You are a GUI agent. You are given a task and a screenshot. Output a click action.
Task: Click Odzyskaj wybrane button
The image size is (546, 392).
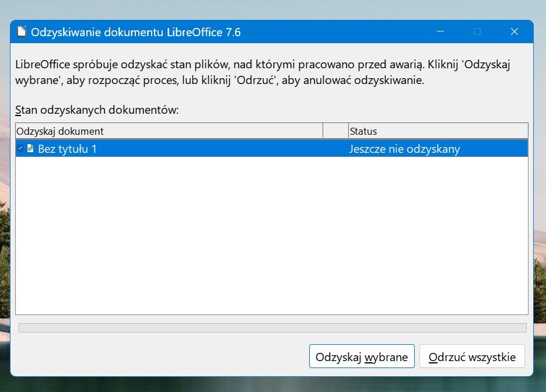pos(362,356)
